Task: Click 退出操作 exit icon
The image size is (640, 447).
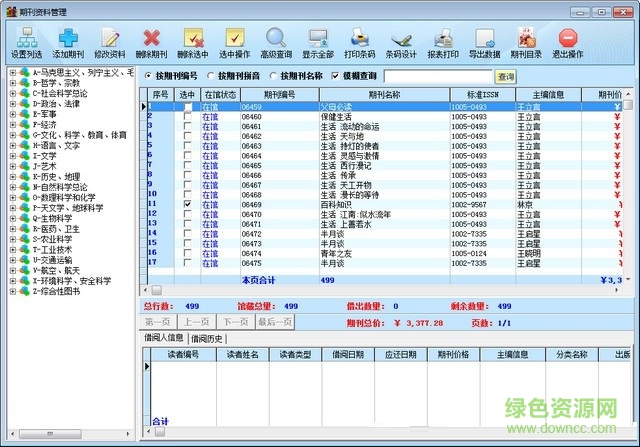Action: [x=568, y=43]
